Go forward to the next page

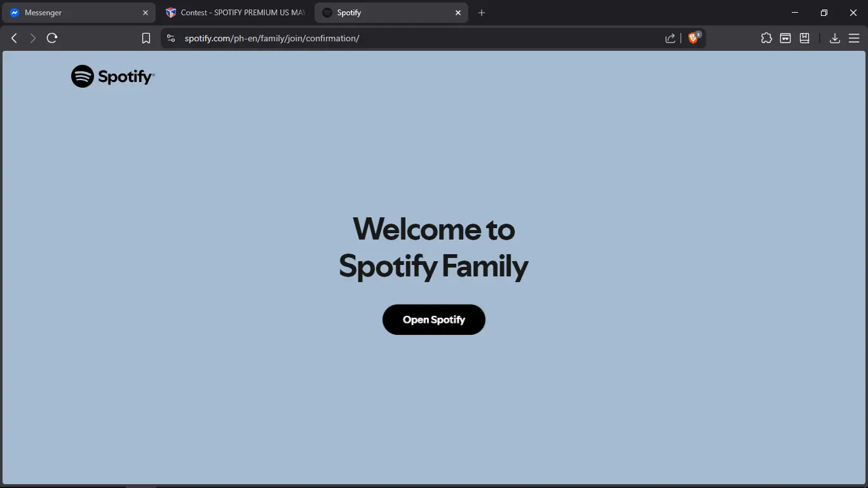tap(33, 38)
